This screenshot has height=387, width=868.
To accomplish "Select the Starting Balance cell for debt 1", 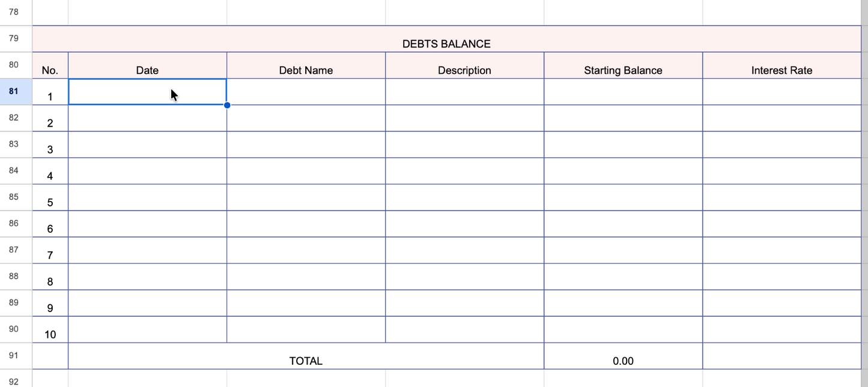I will pos(623,92).
